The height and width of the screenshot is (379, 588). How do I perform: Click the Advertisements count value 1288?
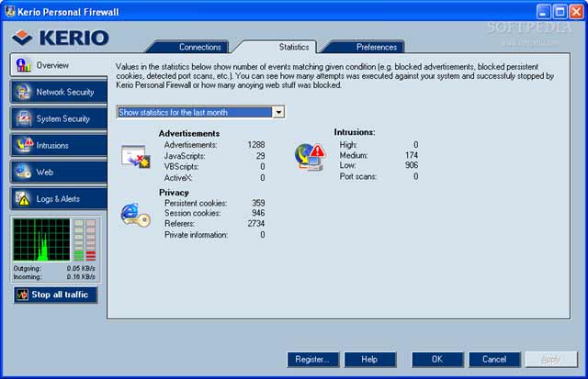(256, 145)
